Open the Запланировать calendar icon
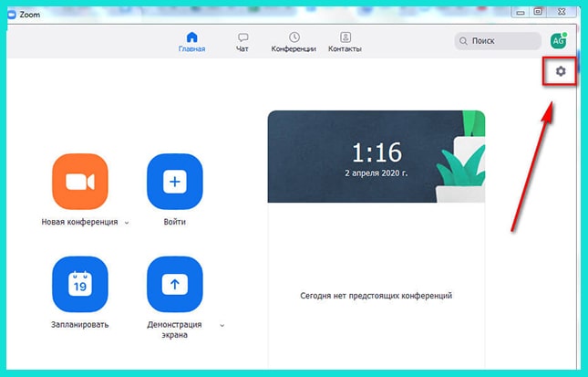Image resolution: width=588 pixels, height=377 pixels. pyautogui.click(x=80, y=284)
